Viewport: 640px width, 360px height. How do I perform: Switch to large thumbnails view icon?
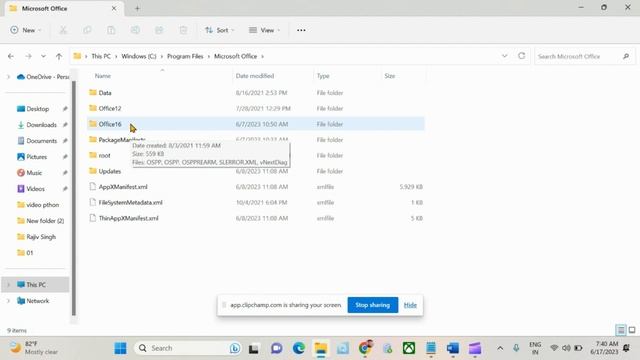(x=632, y=330)
